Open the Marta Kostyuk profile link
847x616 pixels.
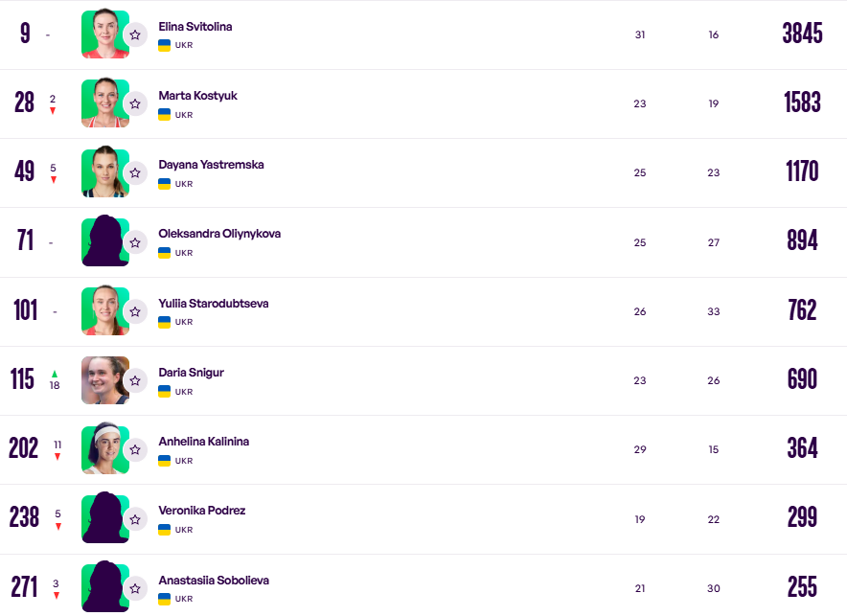[197, 96]
